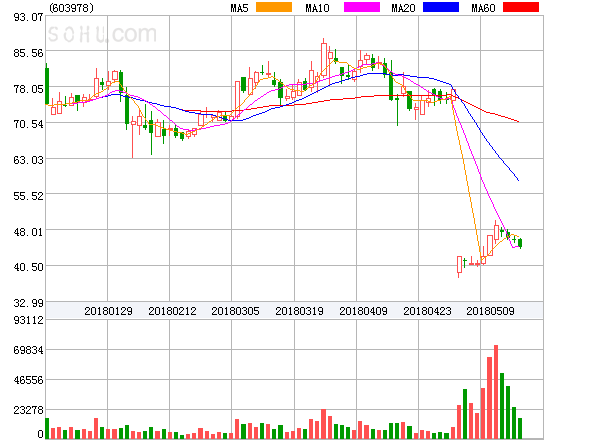Click the 20180129 date label
This screenshot has height=440, width=600.
(108, 311)
